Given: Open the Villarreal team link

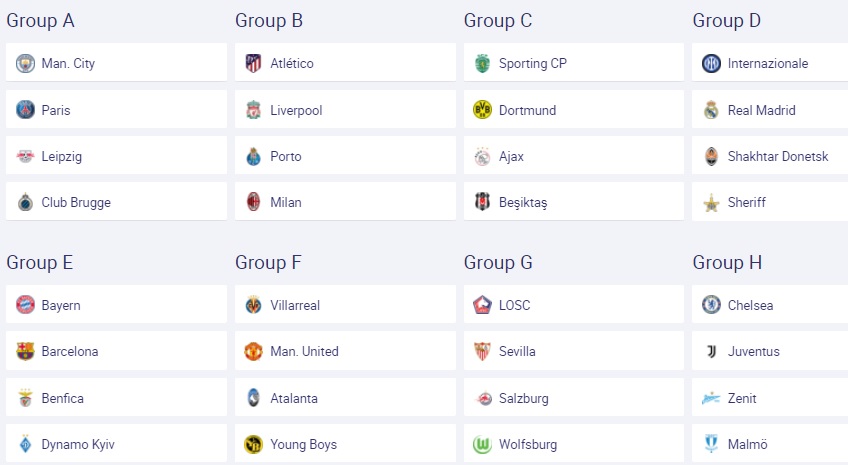Looking at the screenshot, I should coord(295,305).
